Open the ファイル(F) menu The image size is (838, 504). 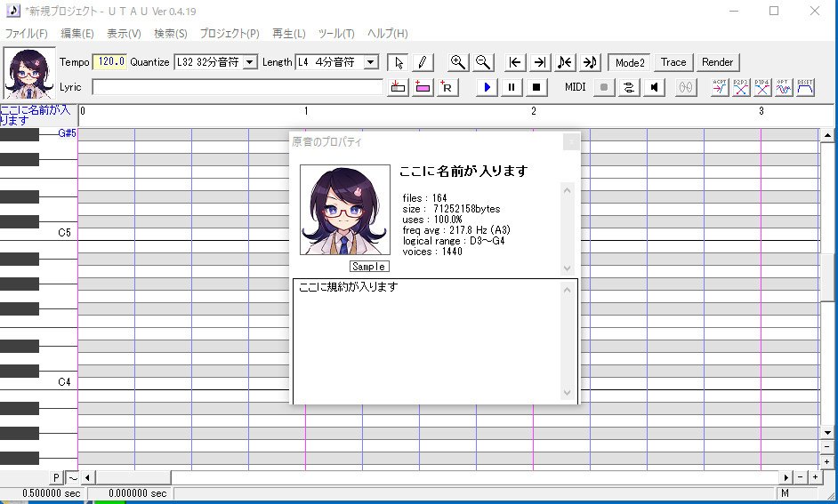[26, 34]
